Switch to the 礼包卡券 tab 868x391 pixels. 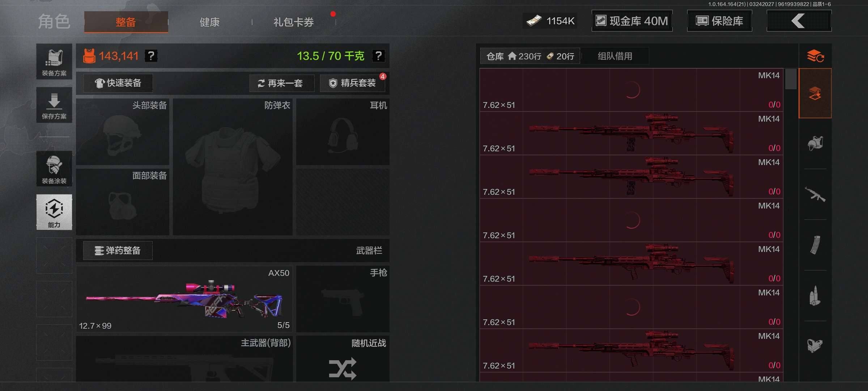coord(294,22)
